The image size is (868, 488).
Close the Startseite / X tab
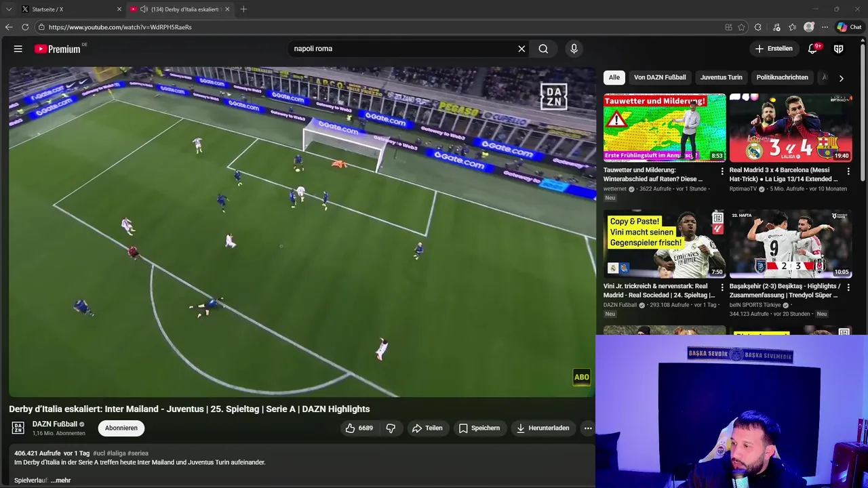(119, 9)
